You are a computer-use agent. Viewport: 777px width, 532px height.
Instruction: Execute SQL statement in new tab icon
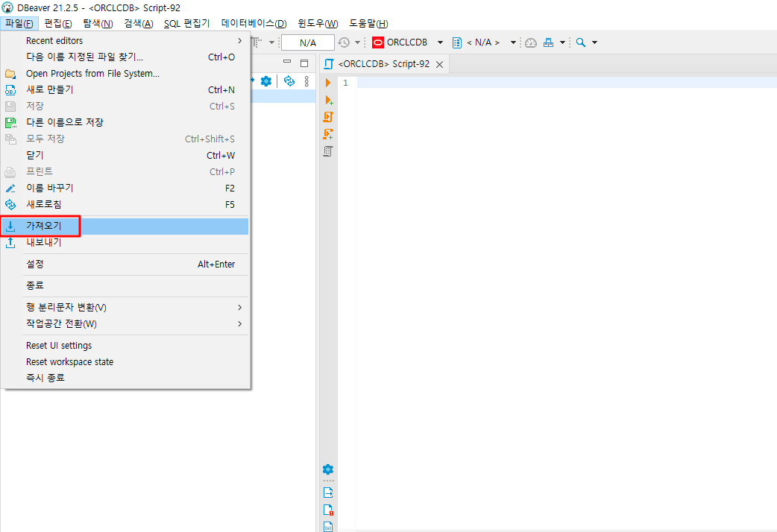[329, 100]
